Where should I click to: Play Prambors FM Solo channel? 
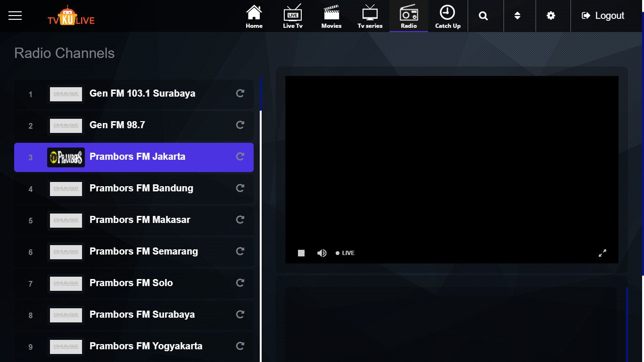(134, 283)
